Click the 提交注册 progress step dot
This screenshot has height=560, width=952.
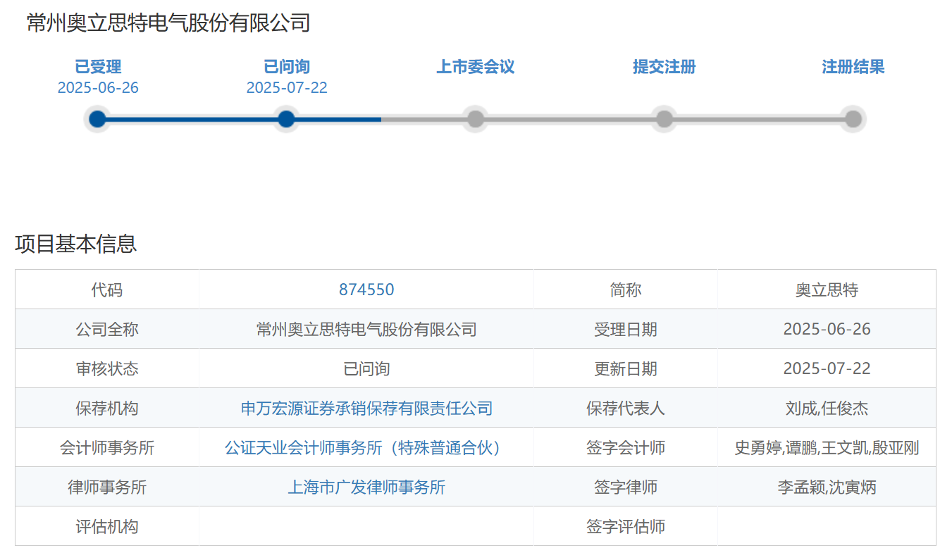[x=664, y=119]
